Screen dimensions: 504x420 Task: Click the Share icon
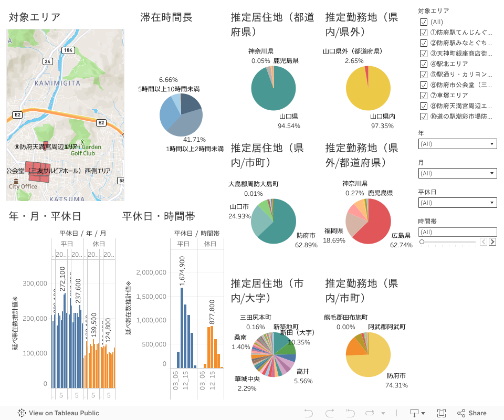[x=461, y=413]
